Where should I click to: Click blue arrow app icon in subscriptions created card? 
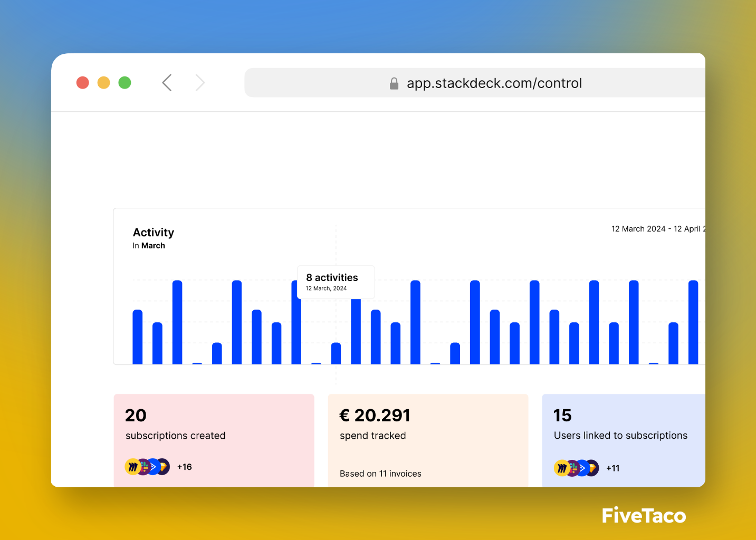pyautogui.click(x=154, y=467)
